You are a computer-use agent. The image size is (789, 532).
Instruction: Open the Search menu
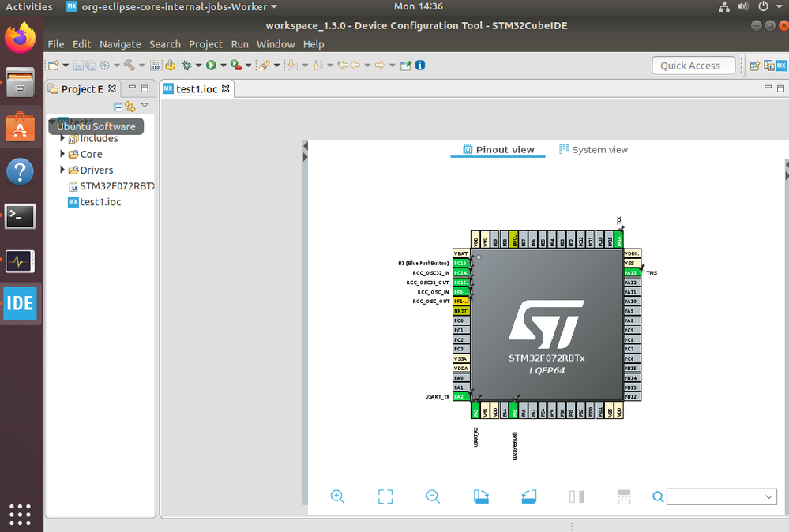point(164,44)
